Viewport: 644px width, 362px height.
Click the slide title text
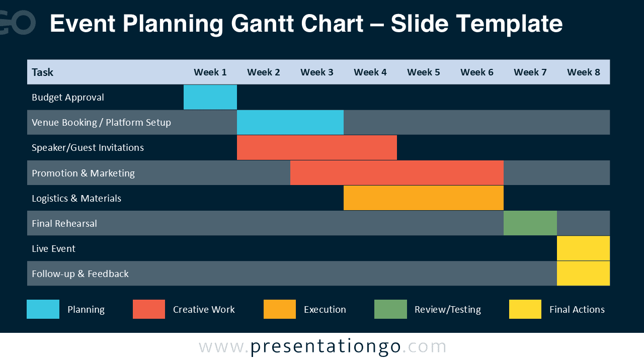(x=306, y=24)
